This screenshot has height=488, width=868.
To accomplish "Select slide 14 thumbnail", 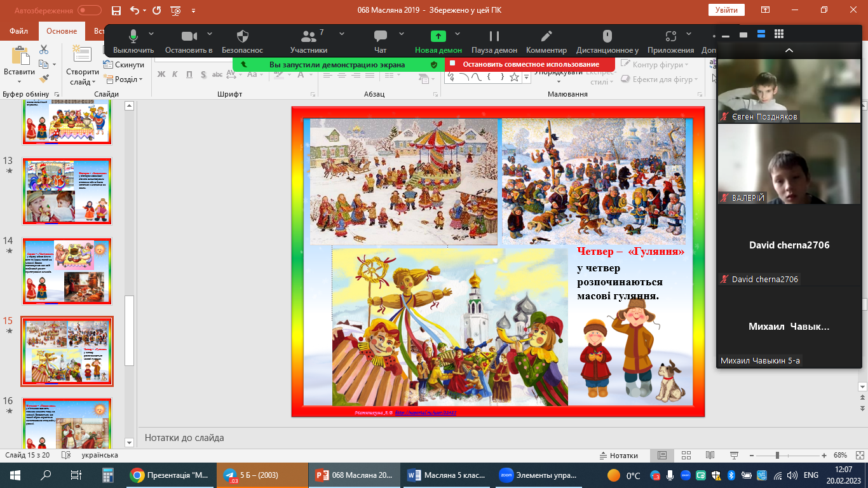I will (67, 271).
